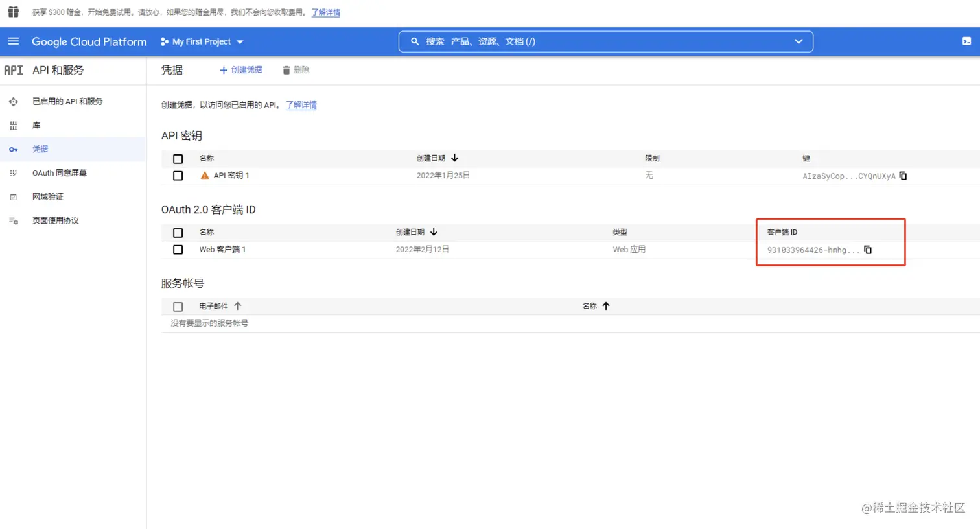Click the 2022年1月25日 date cell

click(443, 176)
